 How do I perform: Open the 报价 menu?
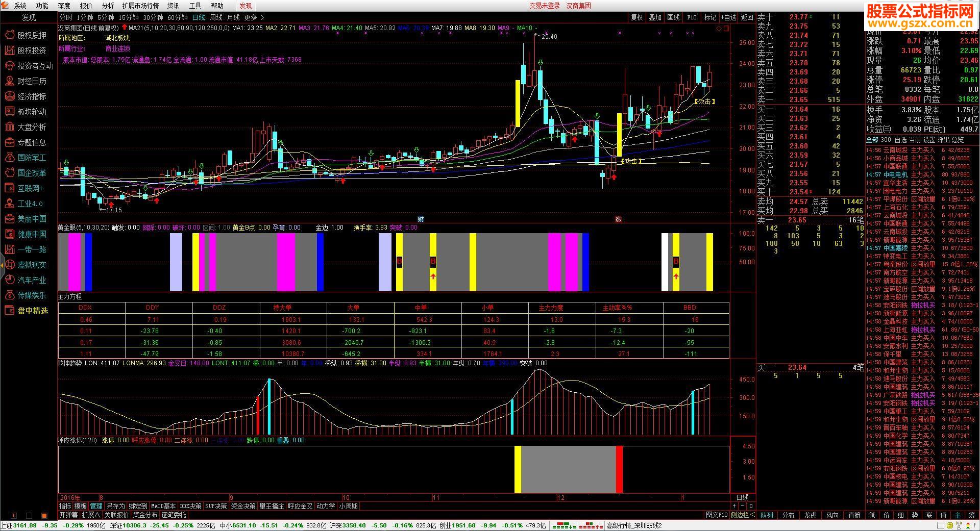pos(86,6)
